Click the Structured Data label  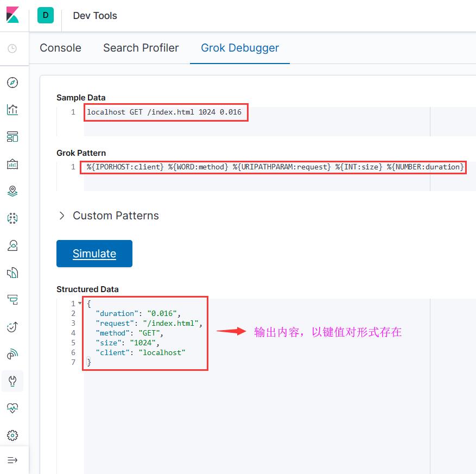click(87, 289)
